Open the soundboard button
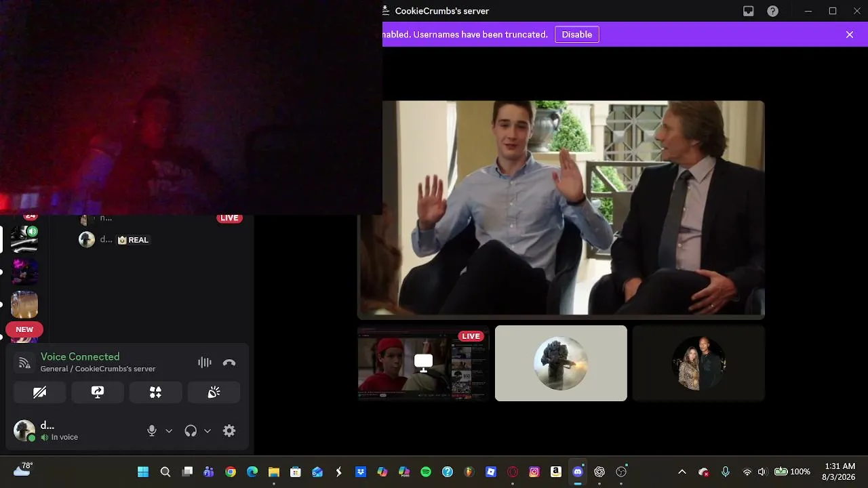The height and width of the screenshot is (488, 868). pos(214,392)
